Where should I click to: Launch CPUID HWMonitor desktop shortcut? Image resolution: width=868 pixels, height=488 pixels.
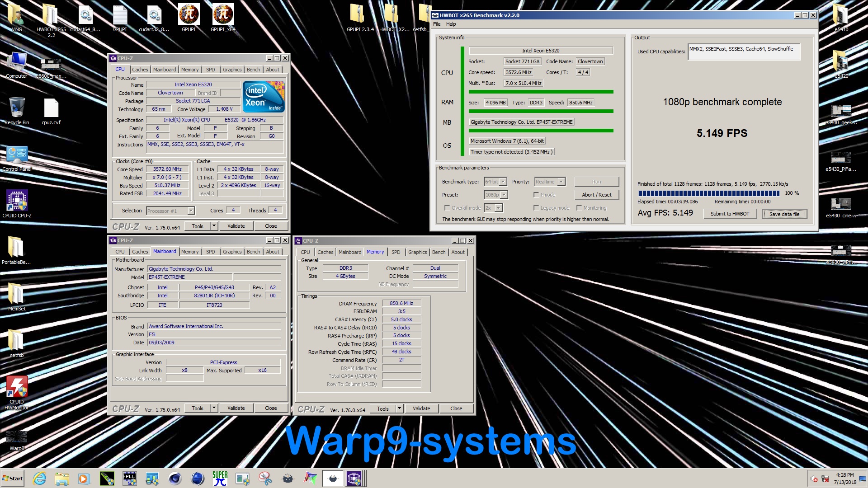[17, 393]
